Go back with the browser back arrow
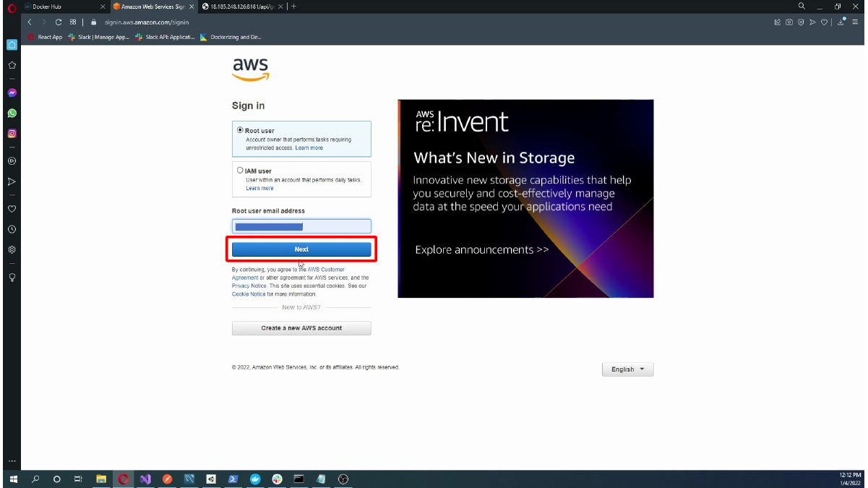This screenshot has height=488, width=868. tap(30, 22)
